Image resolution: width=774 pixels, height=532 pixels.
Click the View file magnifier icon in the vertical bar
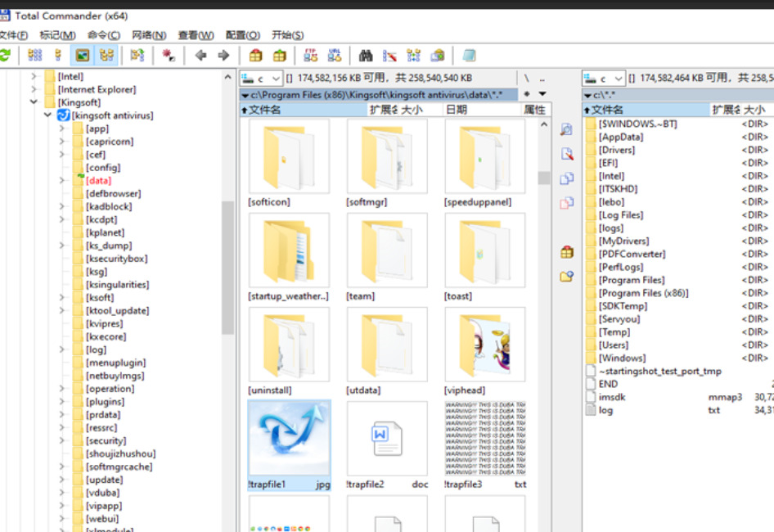point(566,129)
